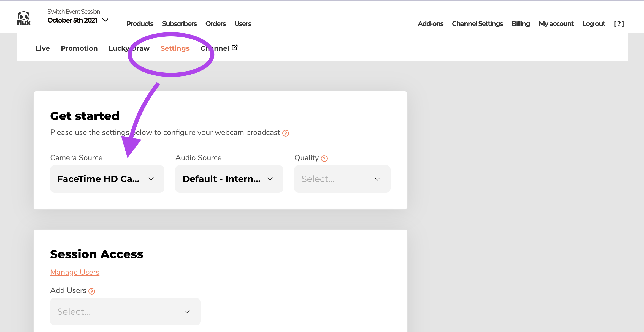Open the [?] help link

coord(619,24)
